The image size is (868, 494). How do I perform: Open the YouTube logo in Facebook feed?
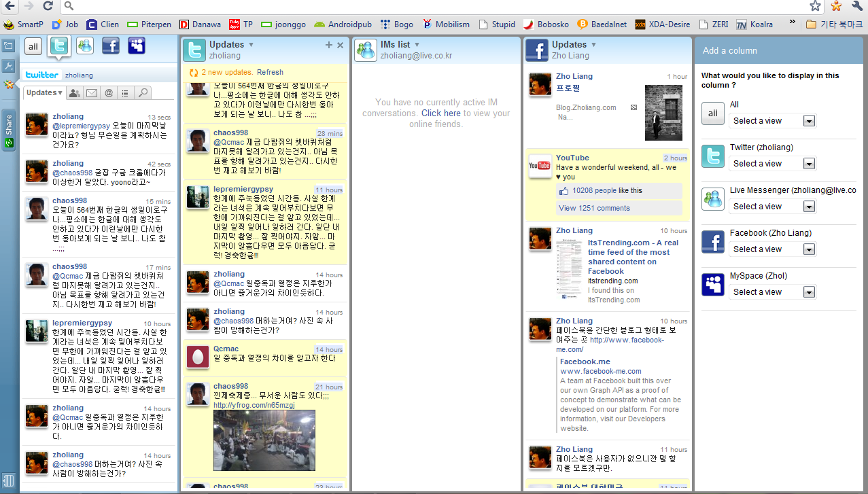tap(540, 166)
